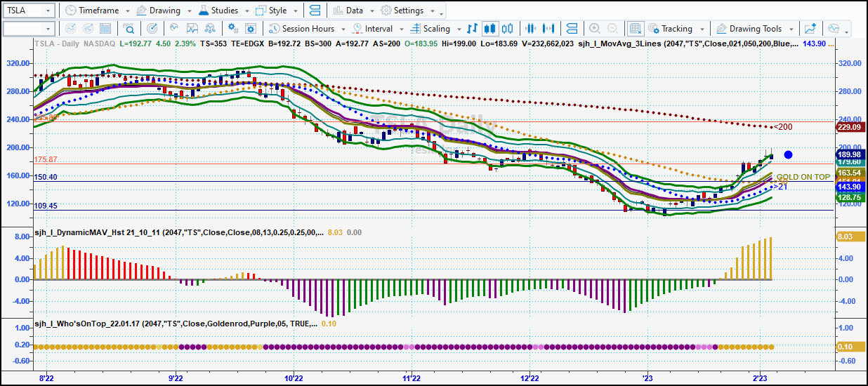
Task: Switch to OHLC bar chart style
Action: click(472, 29)
